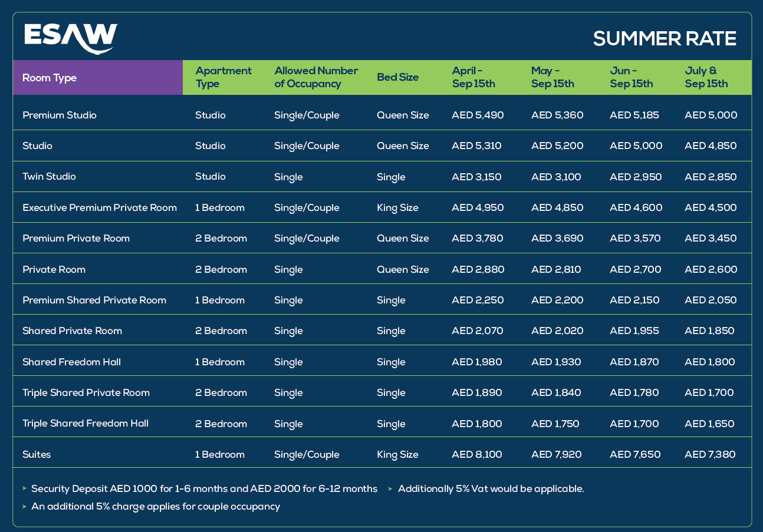This screenshot has height=532, width=763.
Task: Click the Bed Size column header
Action: point(397,78)
